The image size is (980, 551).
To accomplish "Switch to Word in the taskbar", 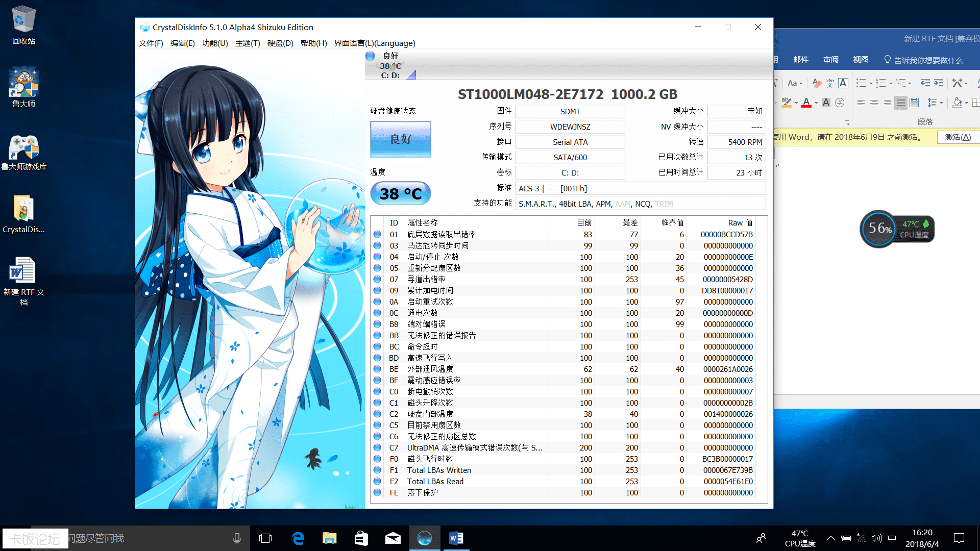I will coord(456,538).
